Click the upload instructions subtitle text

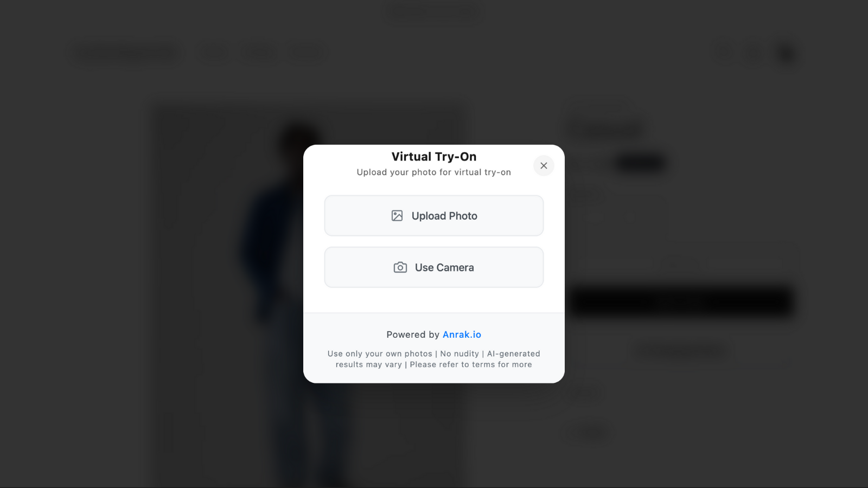click(434, 172)
